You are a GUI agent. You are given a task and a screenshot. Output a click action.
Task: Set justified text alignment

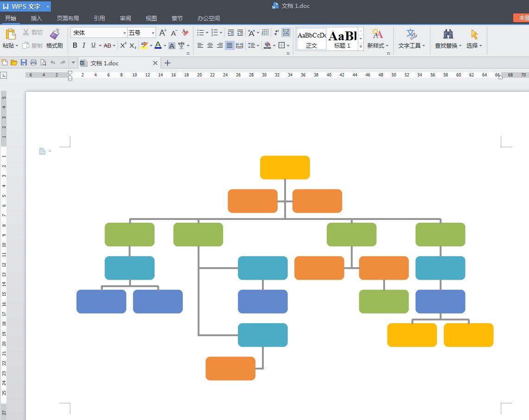(x=230, y=45)
